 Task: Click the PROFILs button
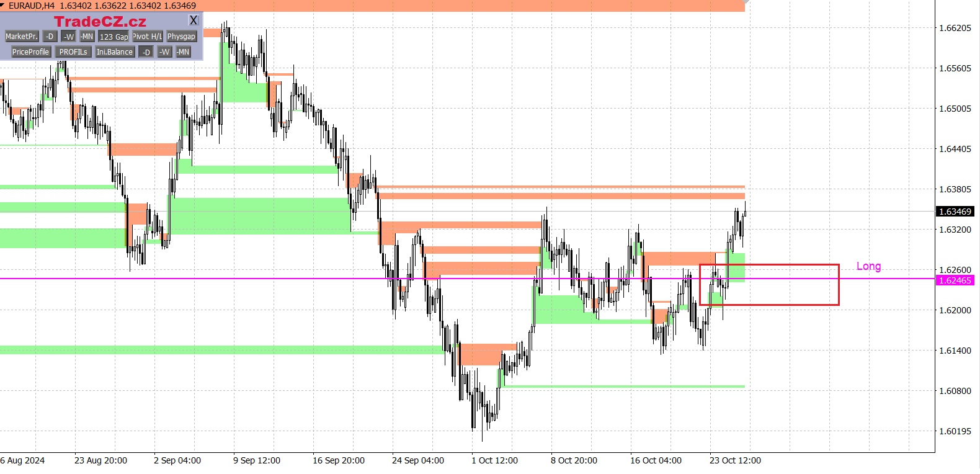[x=73, y=52]
